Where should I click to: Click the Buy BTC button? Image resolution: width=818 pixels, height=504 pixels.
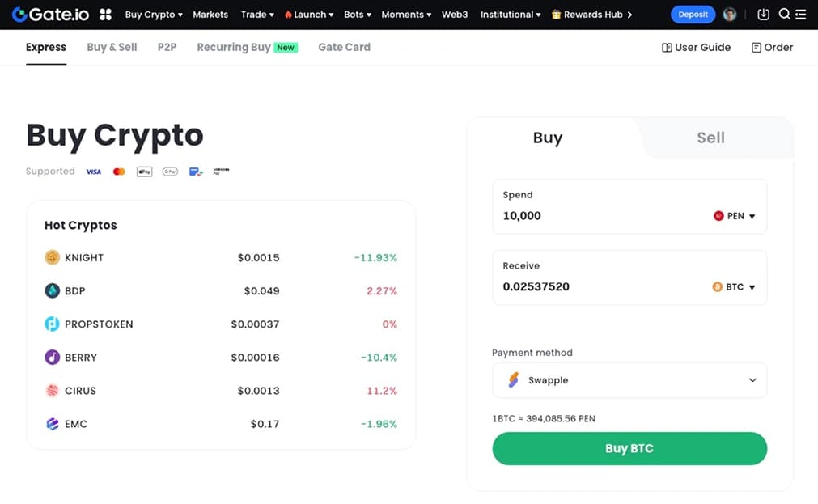pyautogui.click(x=629, y=448)
